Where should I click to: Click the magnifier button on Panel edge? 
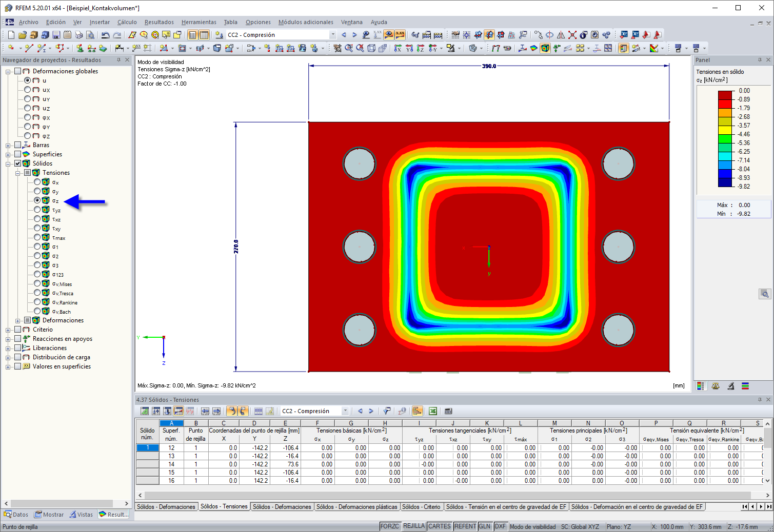(765, 294)
